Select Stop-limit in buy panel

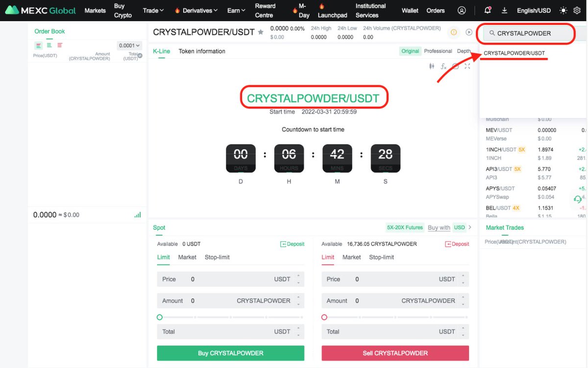[x=217, y=257]
